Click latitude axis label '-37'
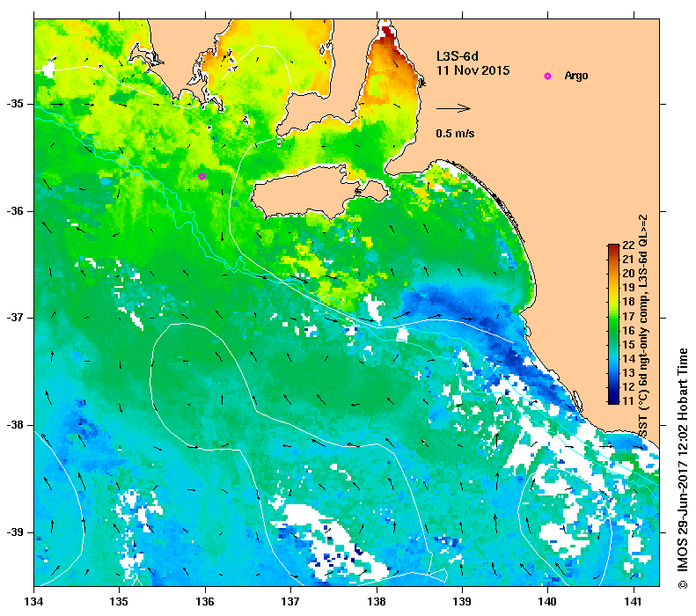Viewport: 696px width, 616px height. 15,318
